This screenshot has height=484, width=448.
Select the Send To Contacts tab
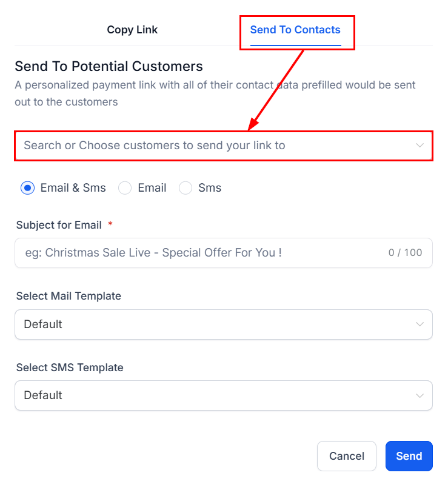(295, 30)
